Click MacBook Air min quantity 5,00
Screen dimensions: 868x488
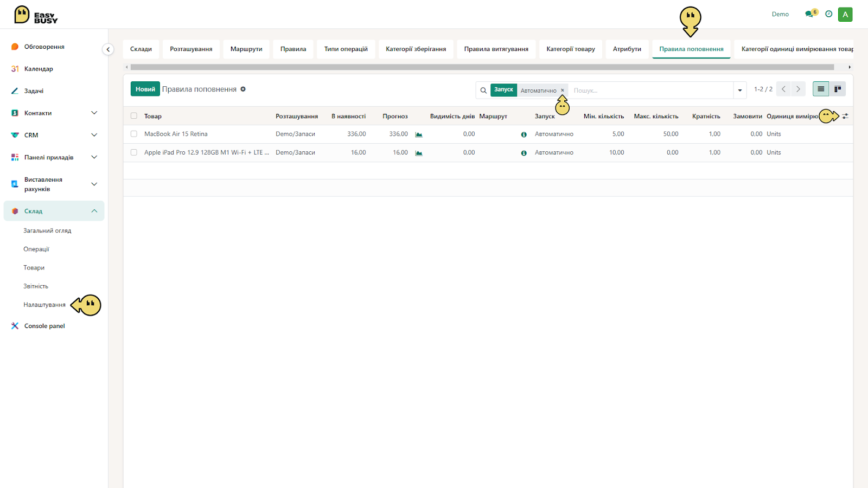618,134
